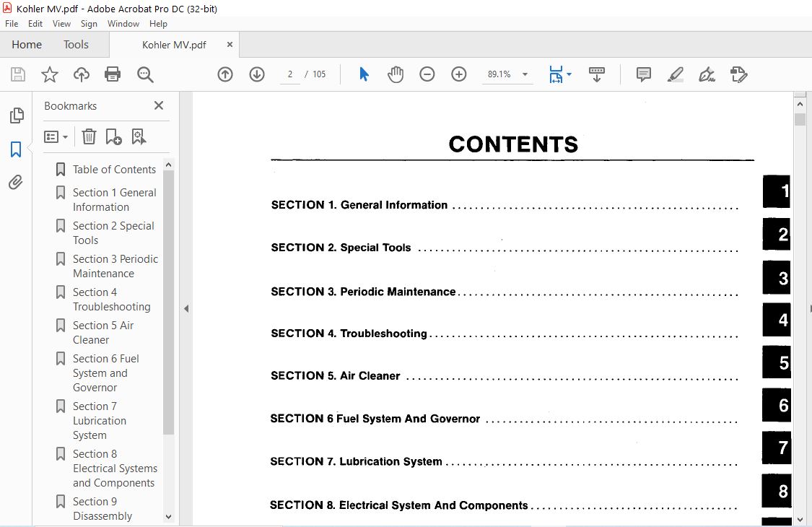The width and height of the screenshot is (812, 527).
Task: Open the Attachments paperclip panel
Action: tap(16, 183)
